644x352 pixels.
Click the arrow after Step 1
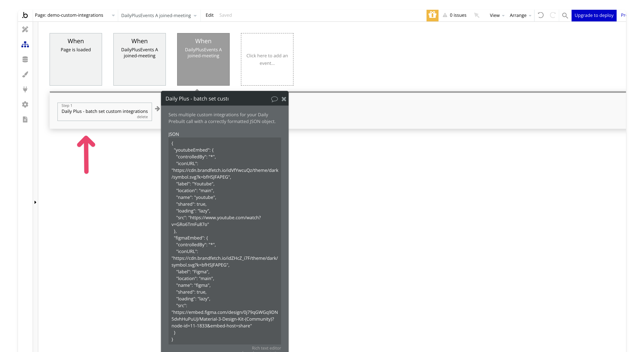[x=157, y=109]
